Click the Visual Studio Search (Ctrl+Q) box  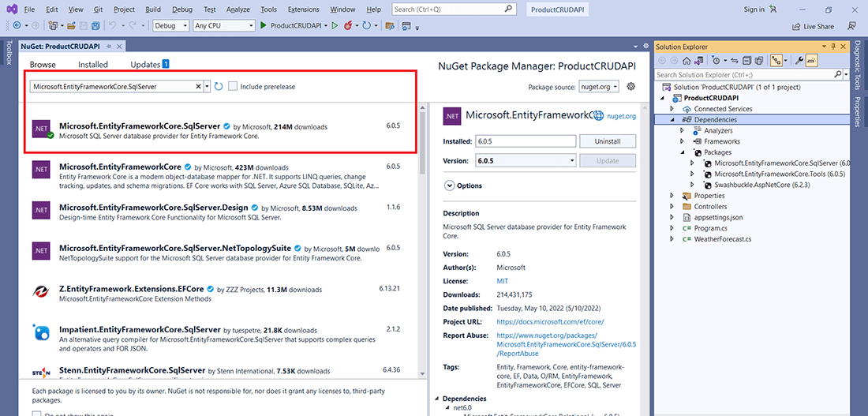(x=454, y=9)
